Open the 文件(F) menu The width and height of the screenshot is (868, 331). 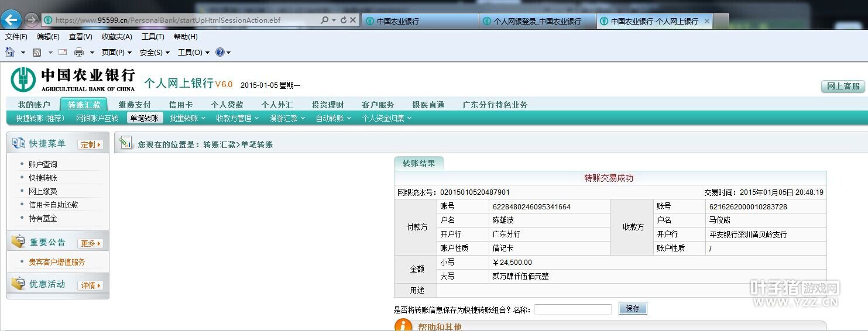(x=16, y=37)
